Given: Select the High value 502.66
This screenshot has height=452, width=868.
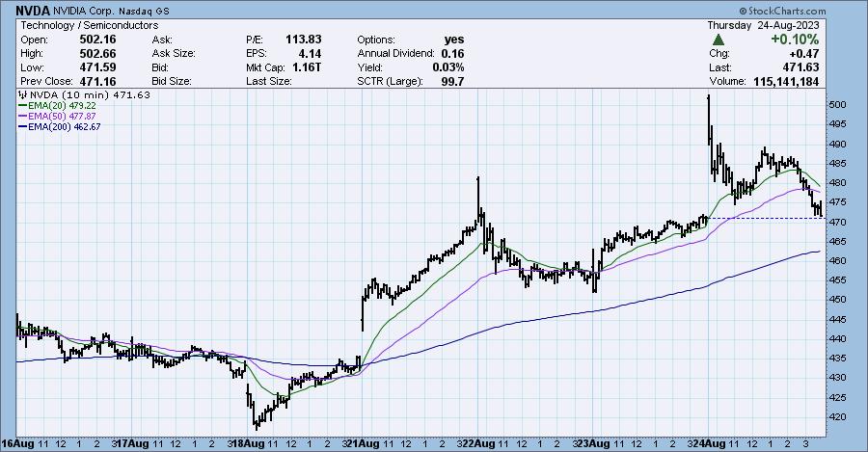Looking at the screenshot, I should pyautogui.click(x=98, y=54).
